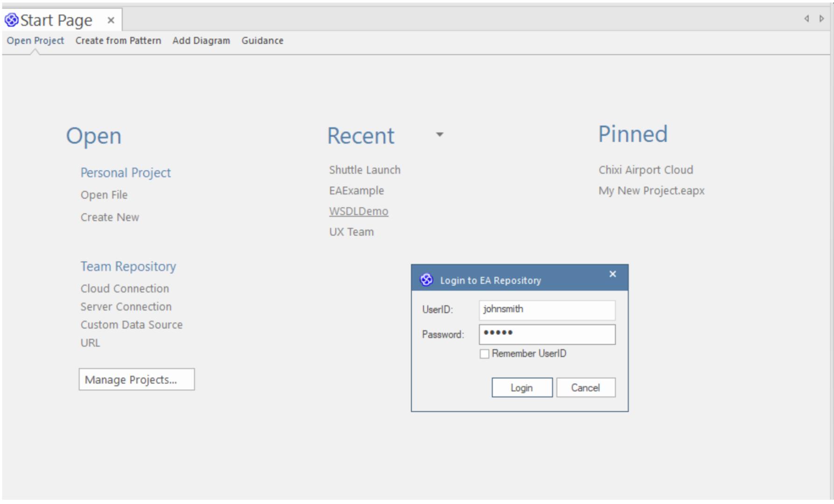Screen dimensions: 834x504
Task: Click the Start Page tab title
Action: click(56, 20)
